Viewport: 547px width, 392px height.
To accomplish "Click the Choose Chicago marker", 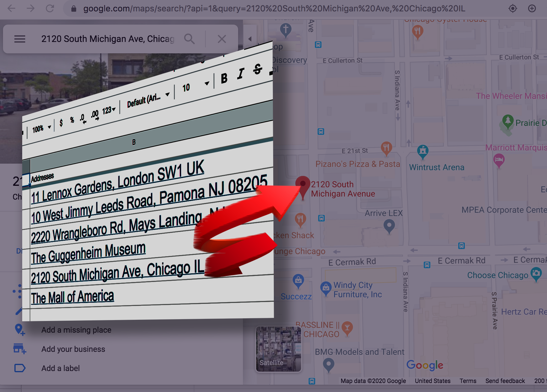I will coord(536,274).
